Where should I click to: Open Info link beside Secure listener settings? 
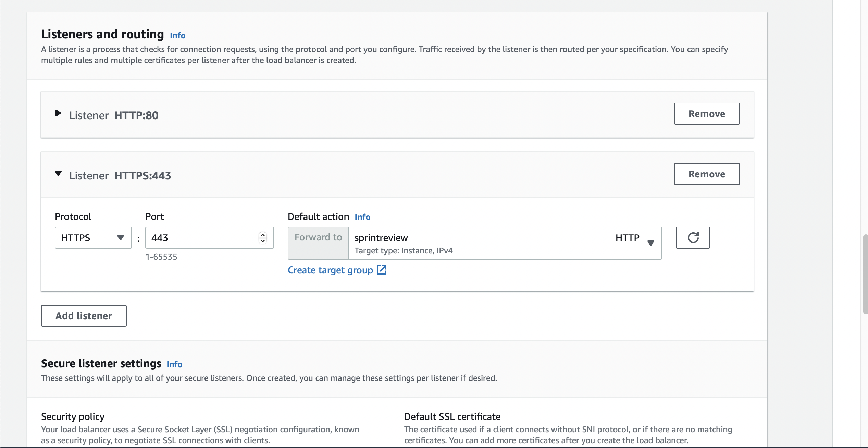[x=174, y=364]
